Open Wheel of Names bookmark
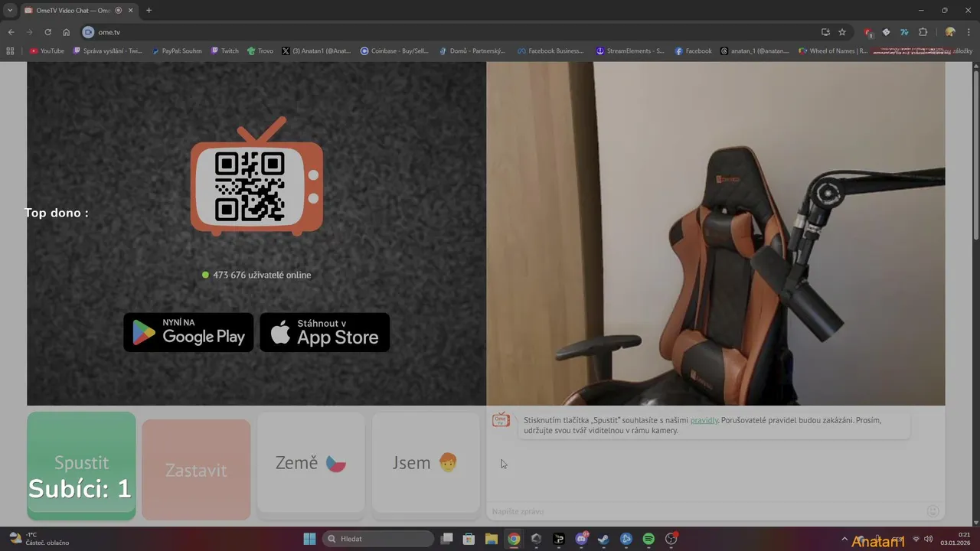Viewport: 980px width, 551px height. click(833, 51)
